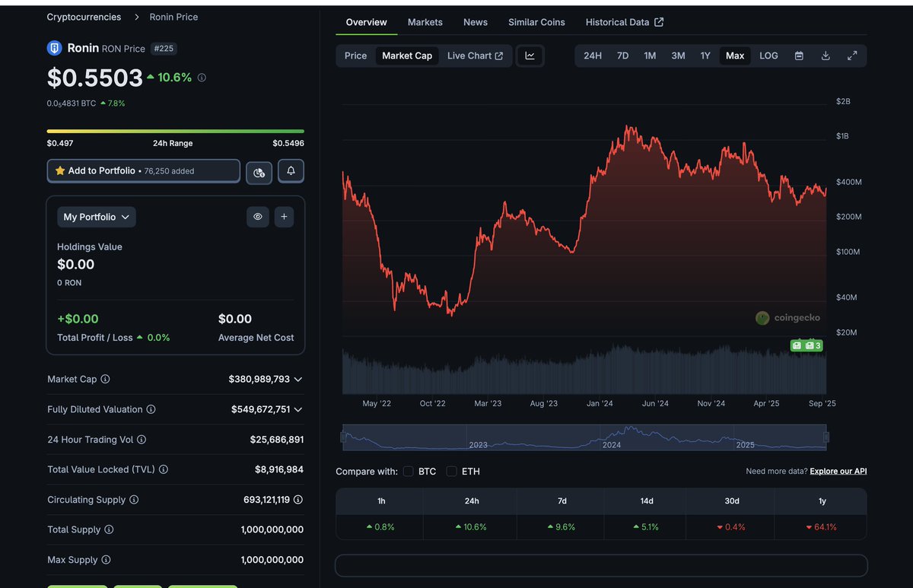Open the calendar date range picker
Viewport: 913px width, 588px height.
click(799, 56)
